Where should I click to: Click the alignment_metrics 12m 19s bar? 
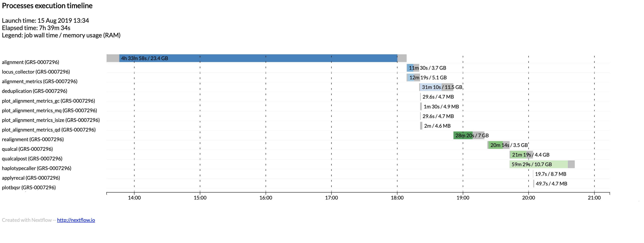click(411, 78)
